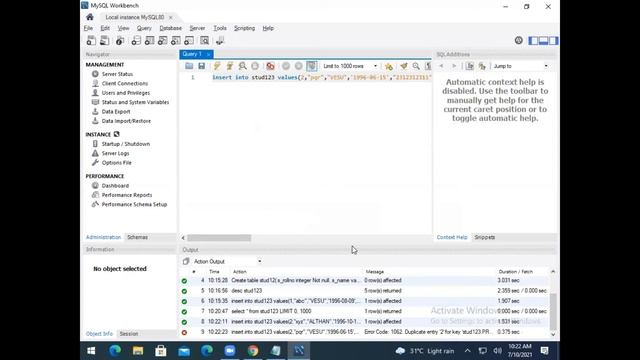Open Users and Privileges
The height and width of the screenshot is (360, 640).
126,93
